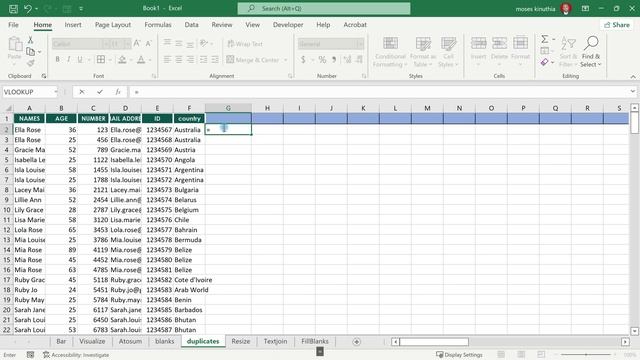This screenshot has width=640, height=360.
Task: Click the new sheet plus icon
Action: tap(356, 342)
